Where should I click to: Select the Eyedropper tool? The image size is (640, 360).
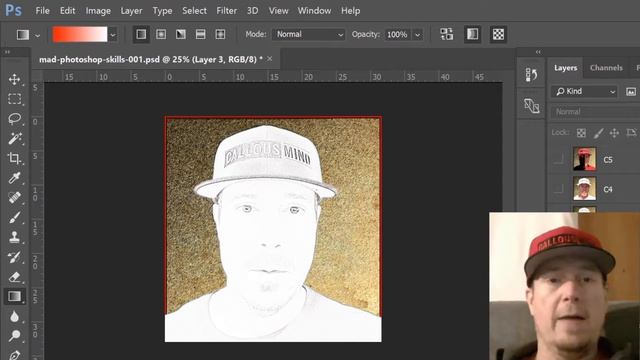click(x=15, y=178)
